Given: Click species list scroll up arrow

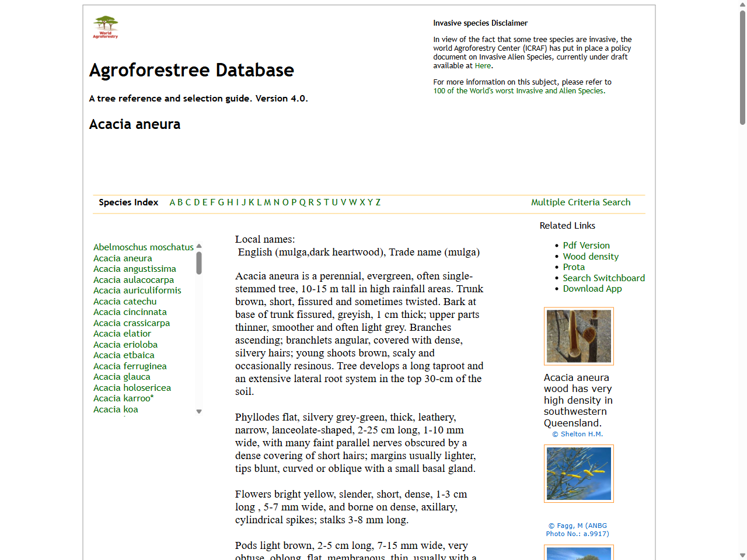Looking at the screenshot, I should tap(199, 246).
